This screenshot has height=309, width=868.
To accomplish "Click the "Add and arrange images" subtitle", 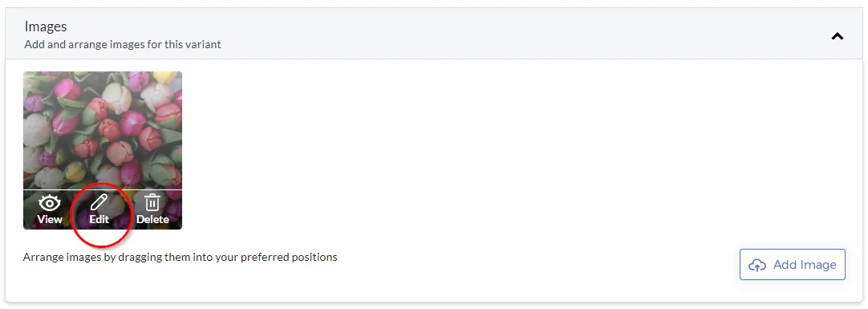I will [x=123, y=44].
